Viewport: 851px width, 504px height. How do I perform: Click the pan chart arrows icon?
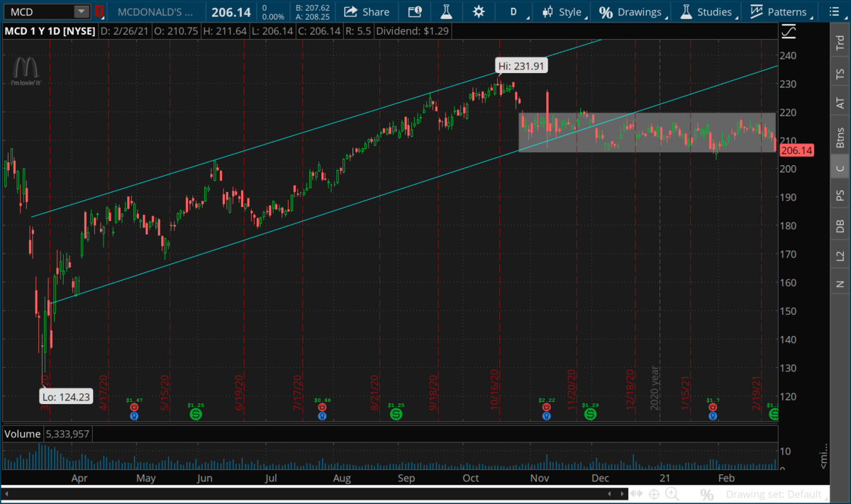pos(636,493)
